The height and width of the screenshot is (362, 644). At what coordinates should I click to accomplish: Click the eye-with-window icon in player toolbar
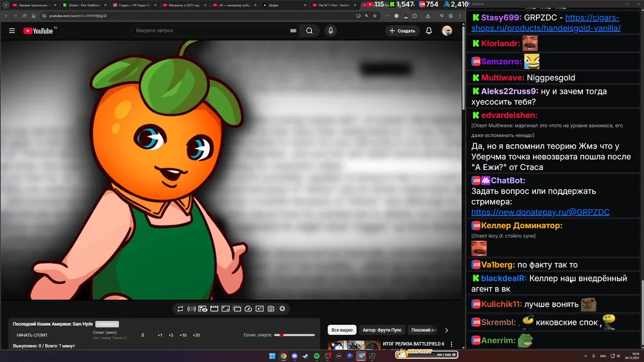coord(203,309)
